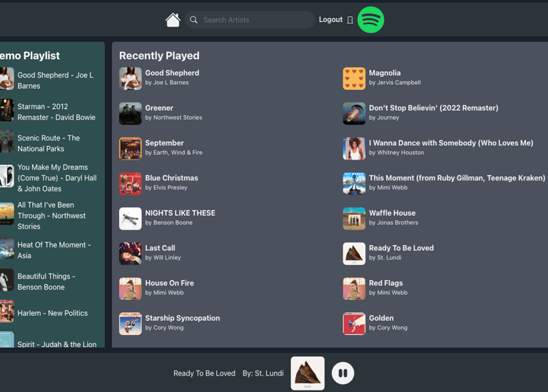Screen dimensions: 548x392
Task: Click Waffle House album cover
Action: tap(354, 219)
